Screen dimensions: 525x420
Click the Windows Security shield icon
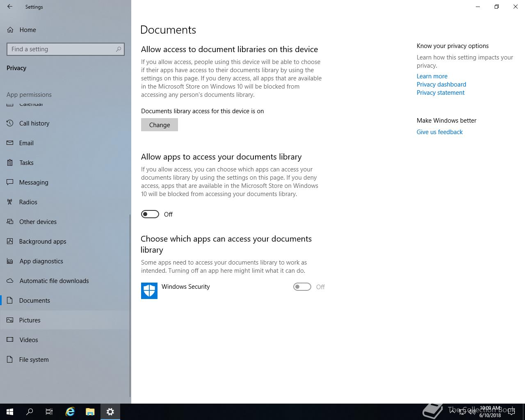coord(149,291)
